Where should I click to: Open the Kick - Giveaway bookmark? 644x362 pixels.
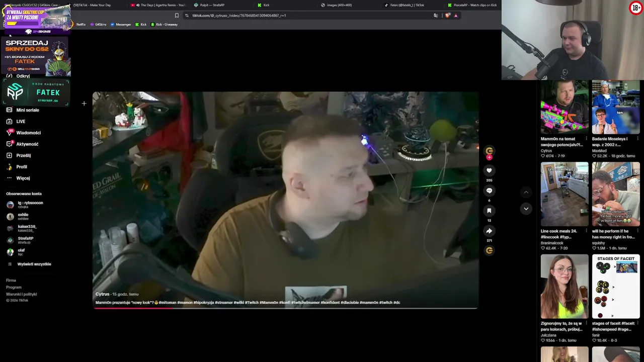(x=165, y=25)
